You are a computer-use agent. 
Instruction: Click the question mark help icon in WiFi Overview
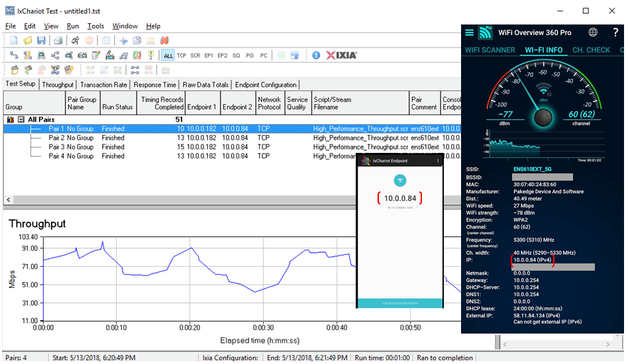615,32
